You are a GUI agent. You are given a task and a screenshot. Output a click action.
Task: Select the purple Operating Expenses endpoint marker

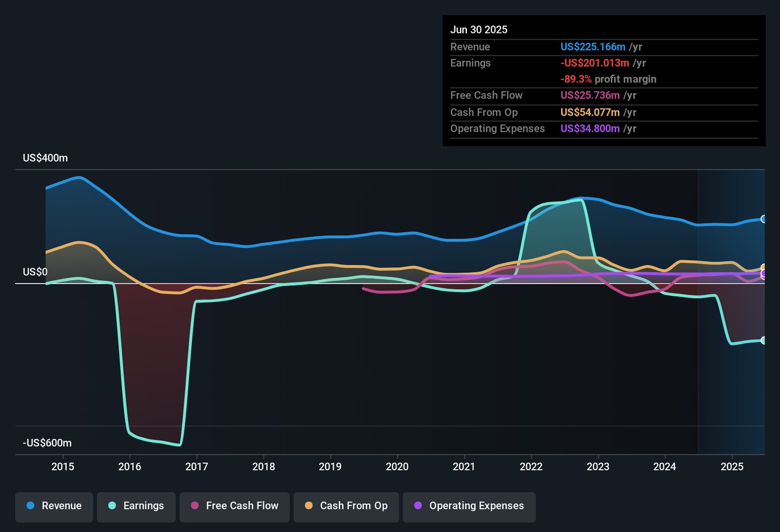pyautogui.click(x=764, y=274)
